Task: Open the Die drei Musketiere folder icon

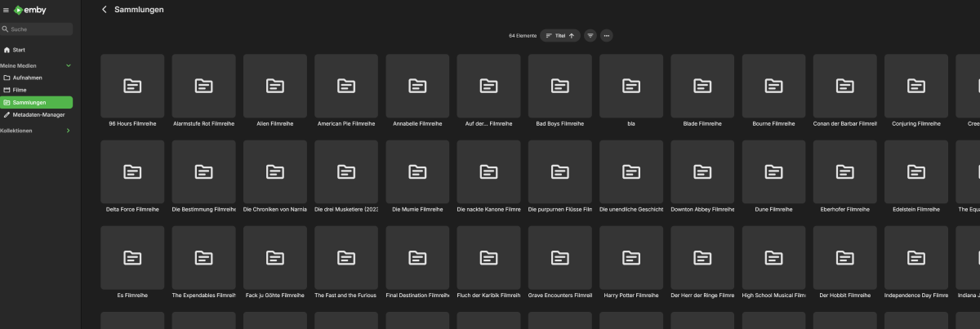Action: (x=346, y=171)
